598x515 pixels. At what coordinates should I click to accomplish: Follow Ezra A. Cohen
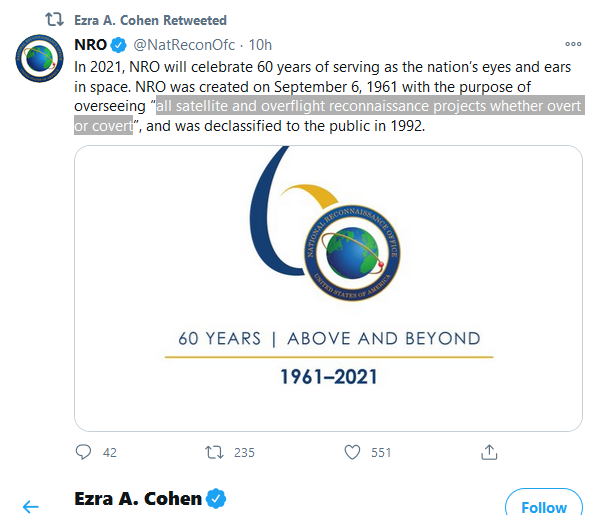[x=544, y=503]
